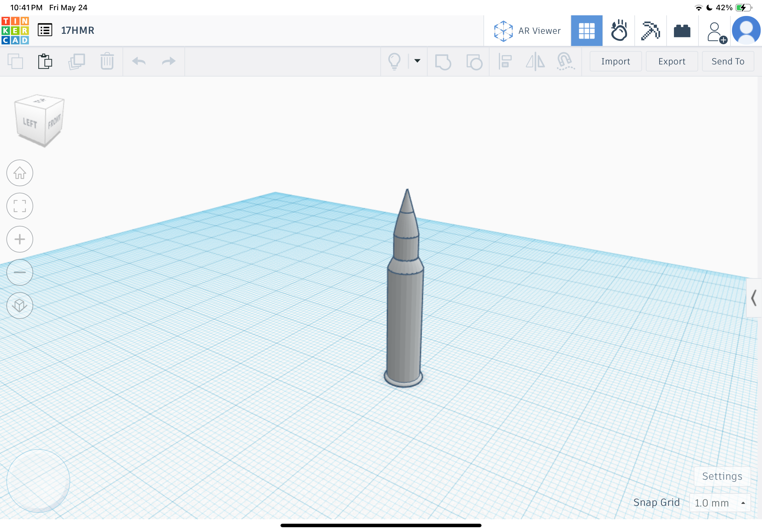
Task: Reset to home view
Action: point(19,173)
